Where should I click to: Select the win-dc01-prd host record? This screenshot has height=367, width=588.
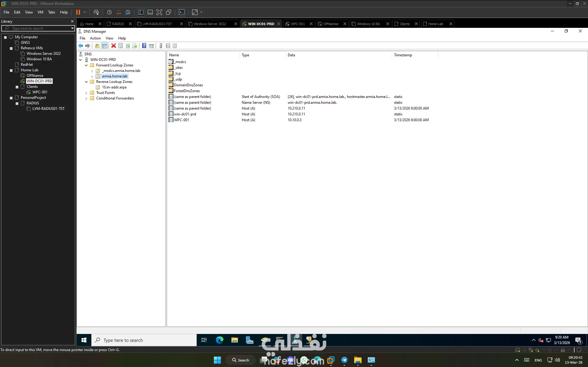185,114
